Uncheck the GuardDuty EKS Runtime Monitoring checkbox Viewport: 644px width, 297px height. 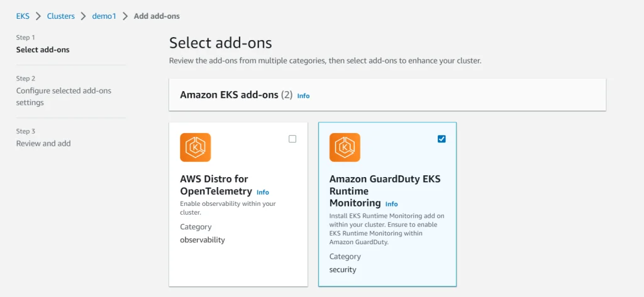pyautogui.click(x=441, y=139)
